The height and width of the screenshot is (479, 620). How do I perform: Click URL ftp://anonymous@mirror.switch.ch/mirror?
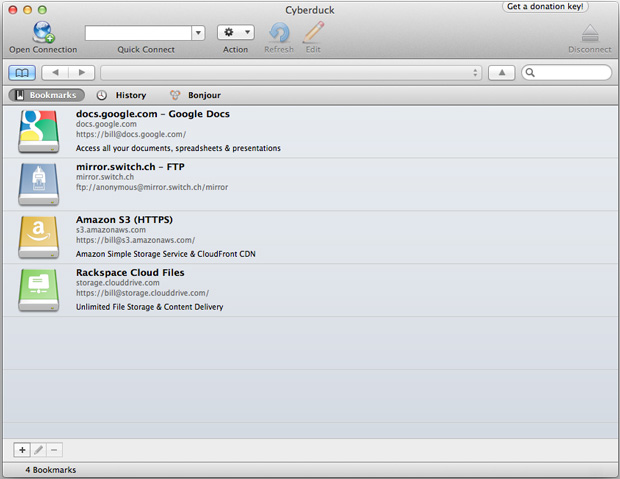pyautogui.click(x=152, y=187)
